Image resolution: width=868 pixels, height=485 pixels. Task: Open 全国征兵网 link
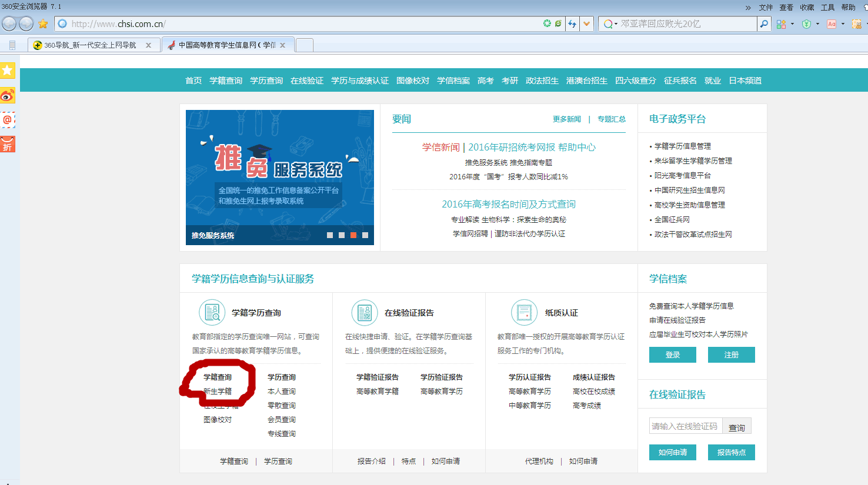[672, 219]
